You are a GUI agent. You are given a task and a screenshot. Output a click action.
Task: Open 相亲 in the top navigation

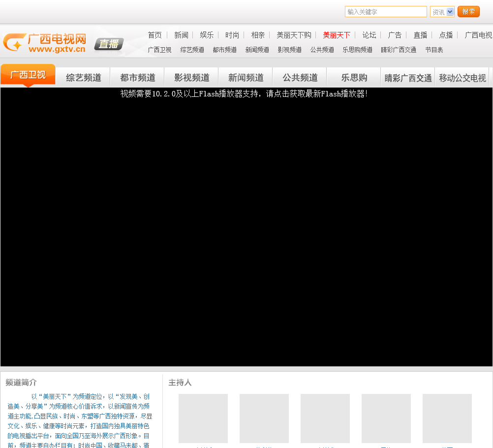click(x=258, y=35)
